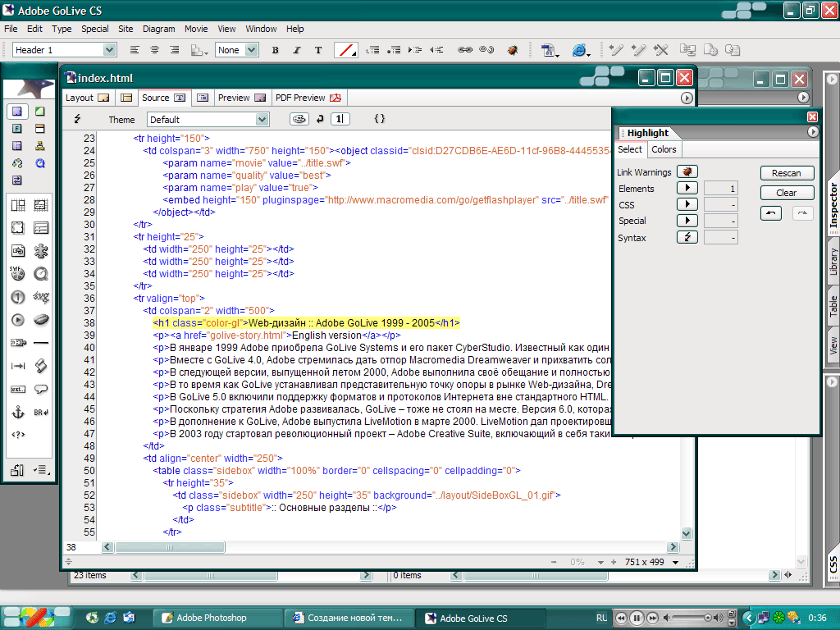
Task: Open Highlight panel flyout menu arrow
Action: point(813,132)
